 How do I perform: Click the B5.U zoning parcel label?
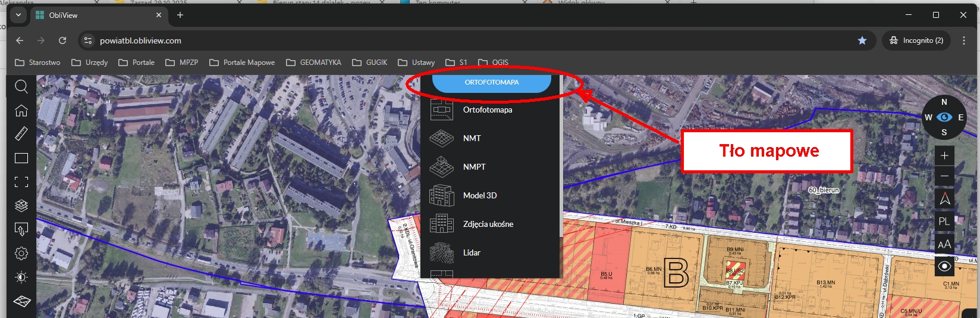(x=606, y=274)
